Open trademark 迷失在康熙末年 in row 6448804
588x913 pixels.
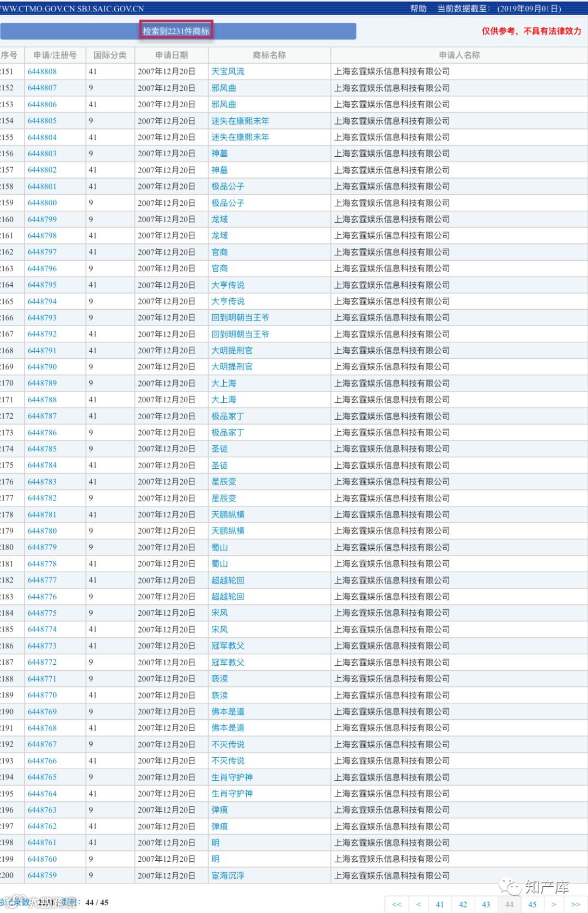[x=240, y=137]
